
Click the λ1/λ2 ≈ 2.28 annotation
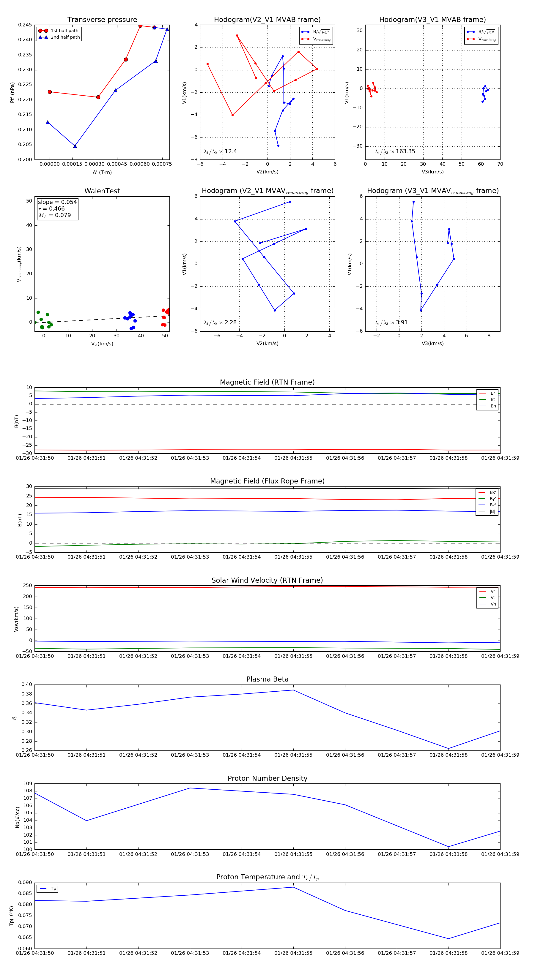click(220, 323)
